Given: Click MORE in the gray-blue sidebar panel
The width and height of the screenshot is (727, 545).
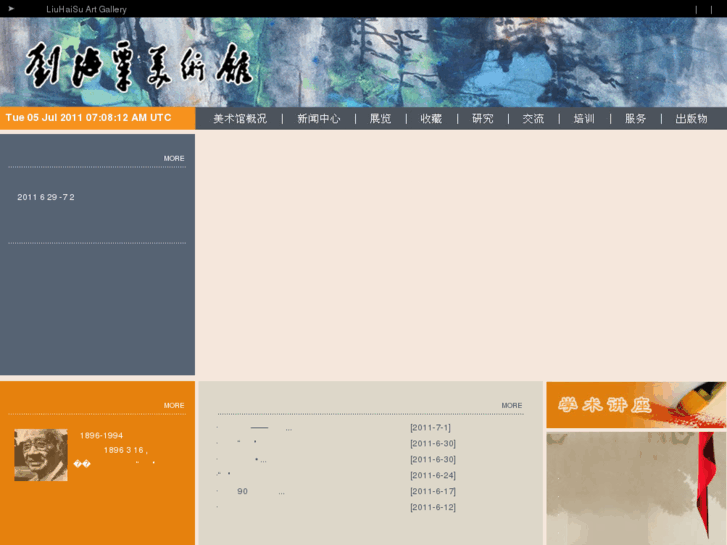Looking at the screenshot, I should (174, 159).
